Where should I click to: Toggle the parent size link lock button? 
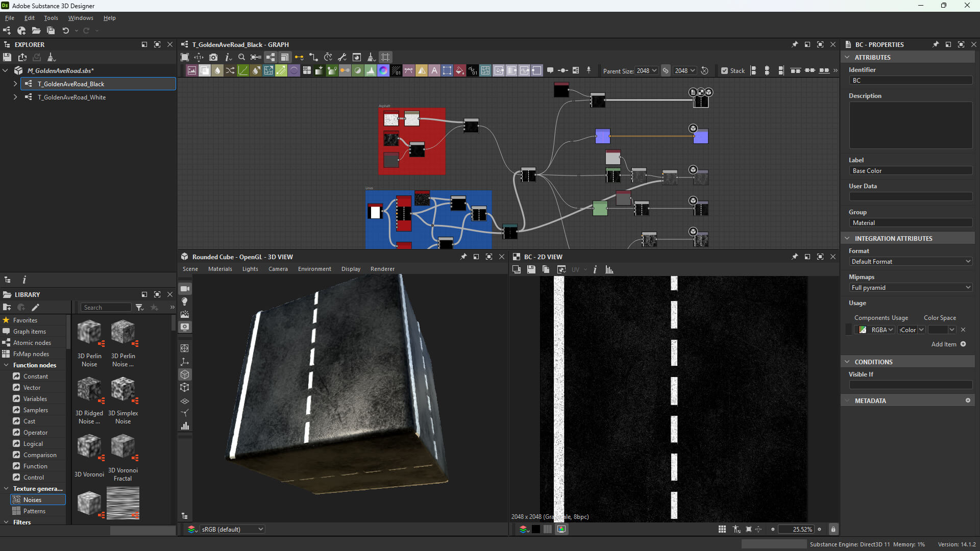pos(666,71)
